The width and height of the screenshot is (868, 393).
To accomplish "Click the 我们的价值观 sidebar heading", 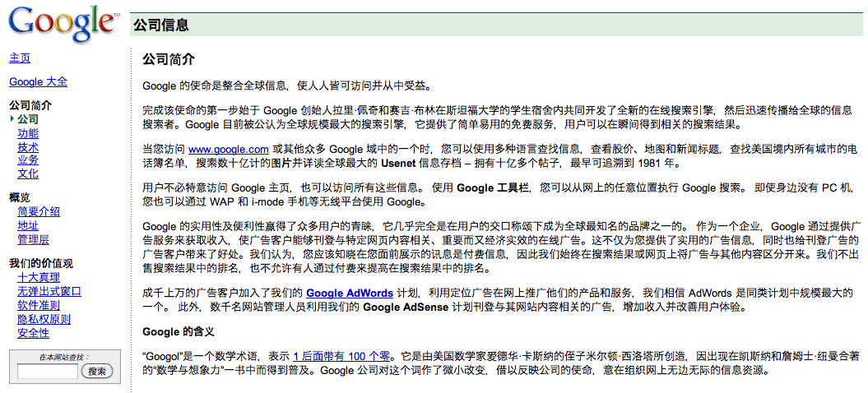I will pyautogui.click(x=41, y=263).
